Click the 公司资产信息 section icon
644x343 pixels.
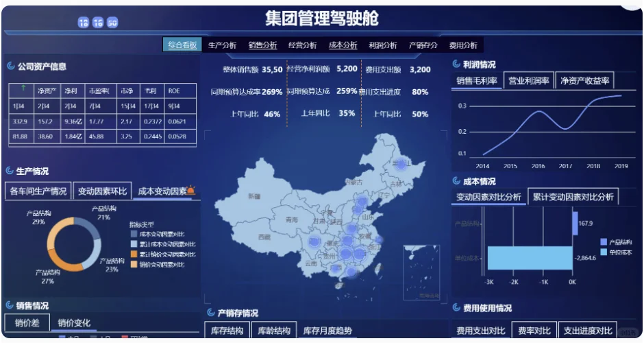[11, 66]
